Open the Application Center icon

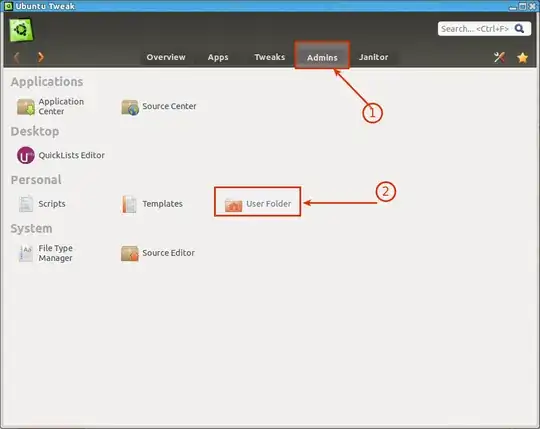pyautogui.click(x=26, y=106)
